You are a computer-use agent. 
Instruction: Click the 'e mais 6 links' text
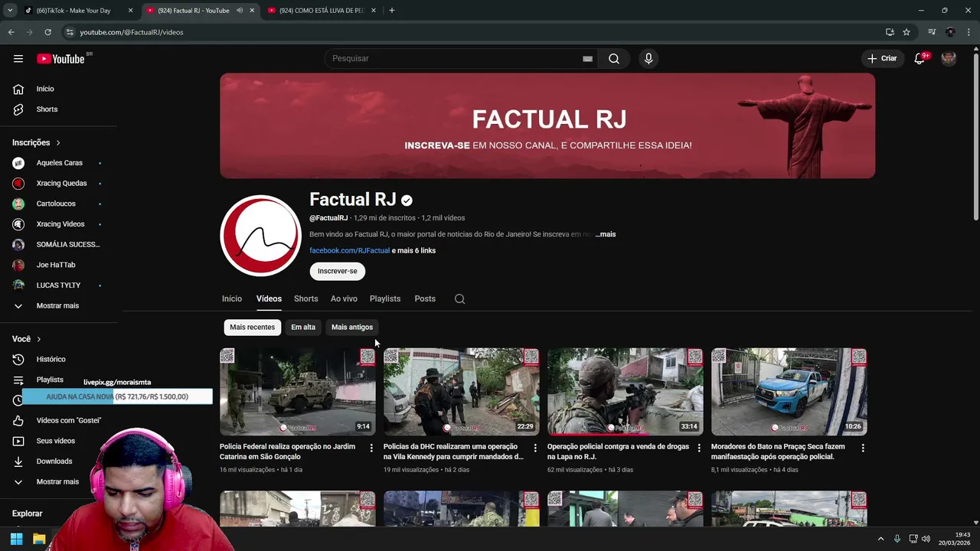tap(413, 250)
